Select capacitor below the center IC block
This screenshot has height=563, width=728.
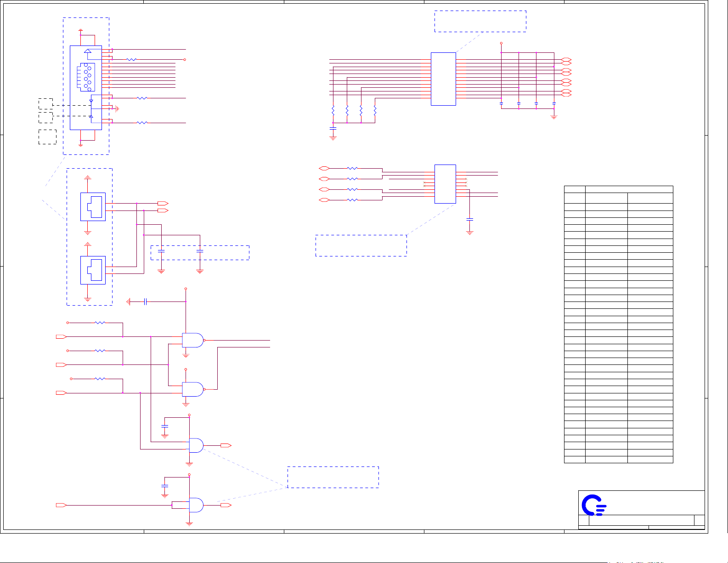(469, 219)
